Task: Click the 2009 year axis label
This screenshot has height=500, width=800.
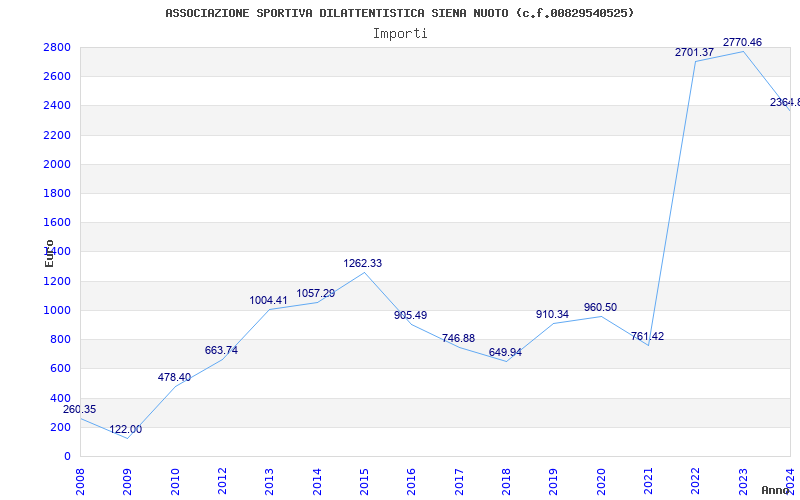Action: click(x=128, y=482)
